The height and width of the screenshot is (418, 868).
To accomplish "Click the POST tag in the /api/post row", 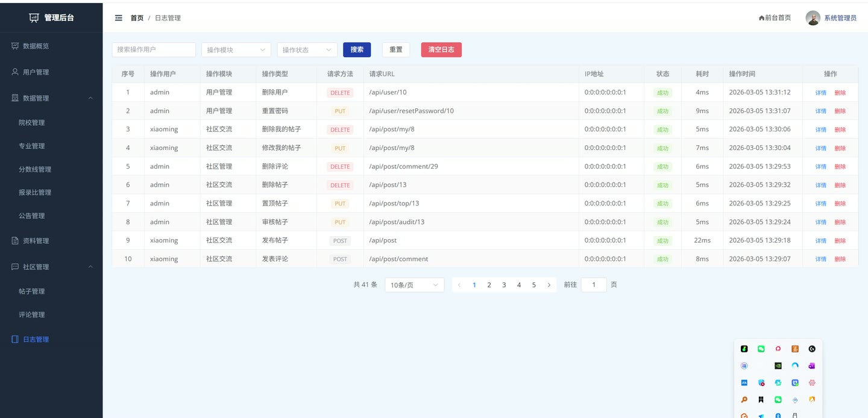I will click(340, 241).
